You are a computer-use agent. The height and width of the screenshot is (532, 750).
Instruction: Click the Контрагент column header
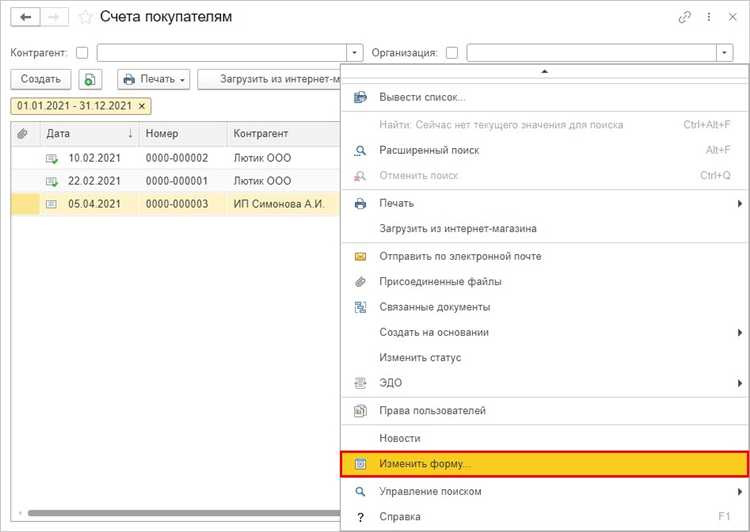tap(283, 134)
